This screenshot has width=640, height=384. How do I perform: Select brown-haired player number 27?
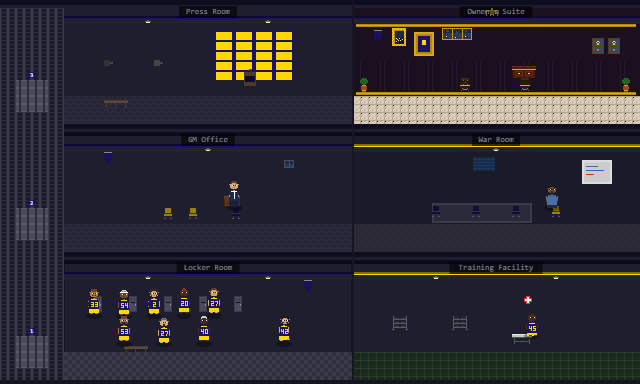[214, 302]
